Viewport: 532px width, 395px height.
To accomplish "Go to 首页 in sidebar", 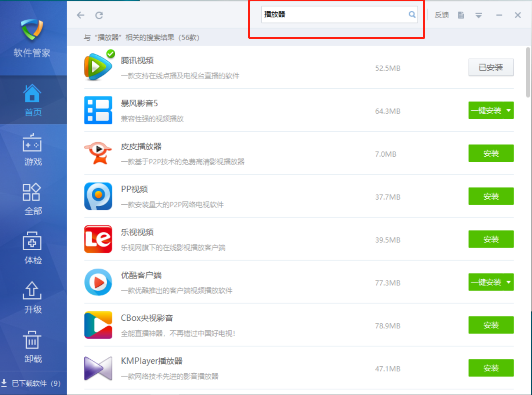I will [33, 100].
